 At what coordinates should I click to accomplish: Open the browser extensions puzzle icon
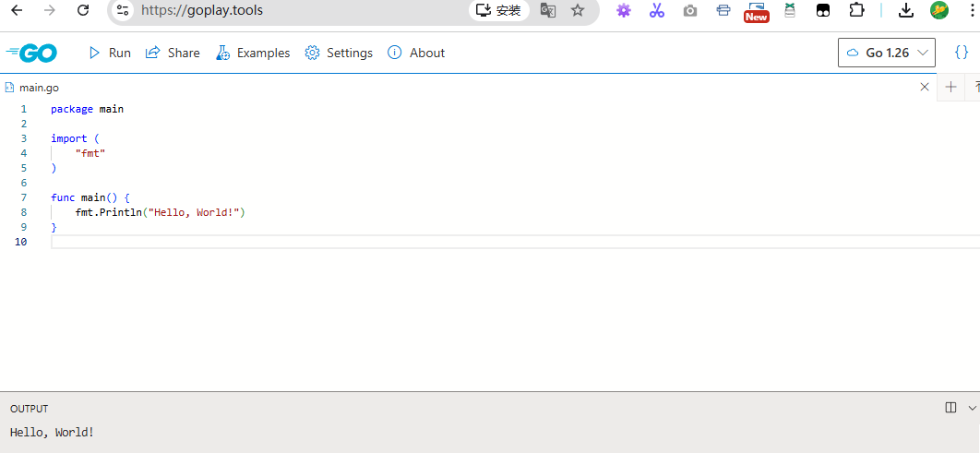point(856,10)
